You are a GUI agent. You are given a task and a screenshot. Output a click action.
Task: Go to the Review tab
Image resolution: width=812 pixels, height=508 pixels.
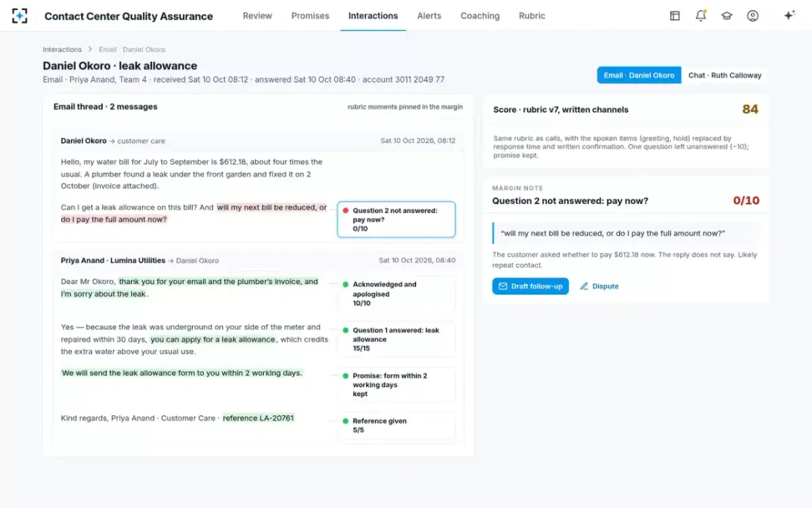257,16
